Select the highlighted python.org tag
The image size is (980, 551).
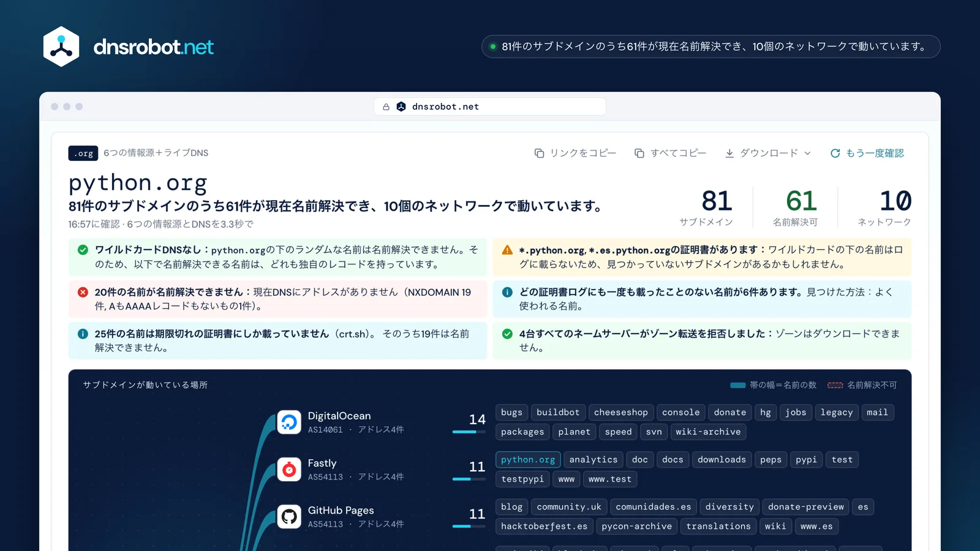528,460
